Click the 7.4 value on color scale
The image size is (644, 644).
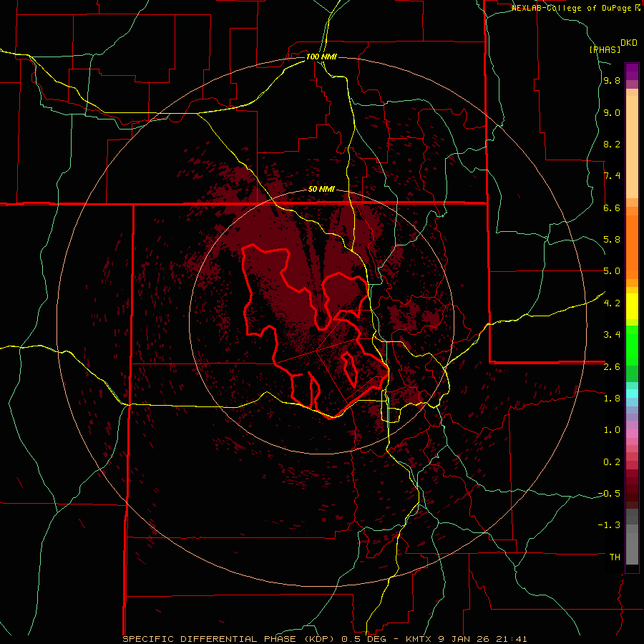pyautogui.click(x=612, y=176)
